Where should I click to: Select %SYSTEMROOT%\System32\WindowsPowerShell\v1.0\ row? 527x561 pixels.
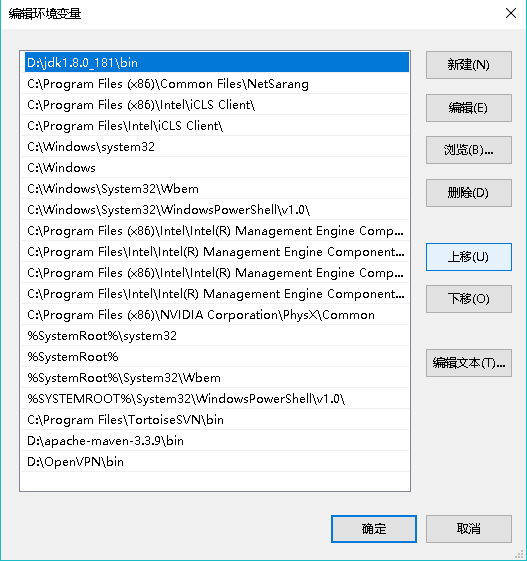tap(217, 399)
